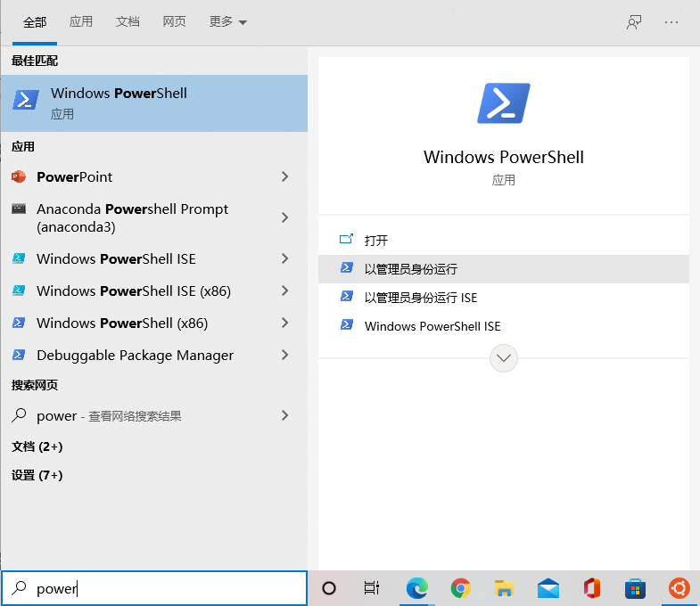Click the Windows PowerShell (x86) result icon
700x606 pixels.
(19, 323)
